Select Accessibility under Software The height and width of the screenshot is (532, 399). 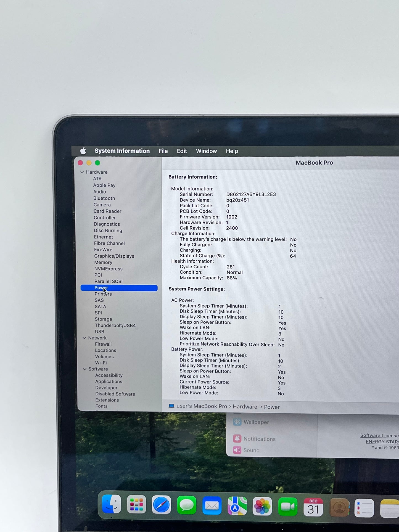coord(109,375)
